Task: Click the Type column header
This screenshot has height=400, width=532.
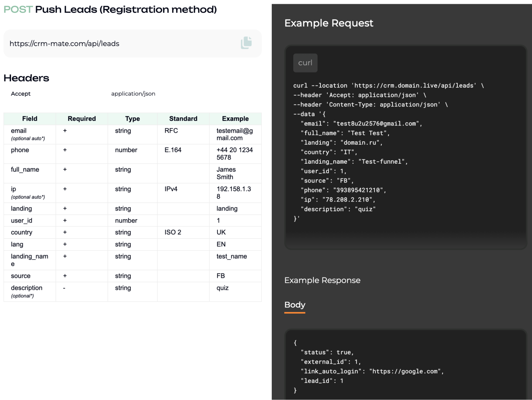Action: point(133,119)
